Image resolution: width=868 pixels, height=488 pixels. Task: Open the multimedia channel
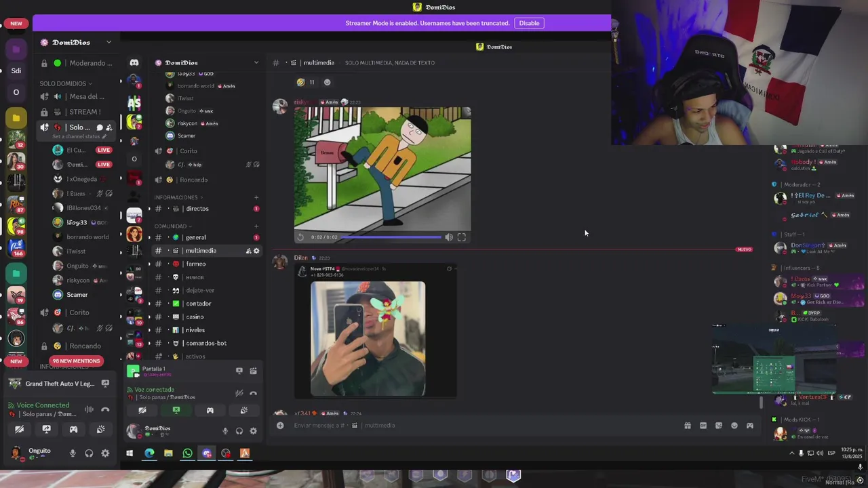207,251
